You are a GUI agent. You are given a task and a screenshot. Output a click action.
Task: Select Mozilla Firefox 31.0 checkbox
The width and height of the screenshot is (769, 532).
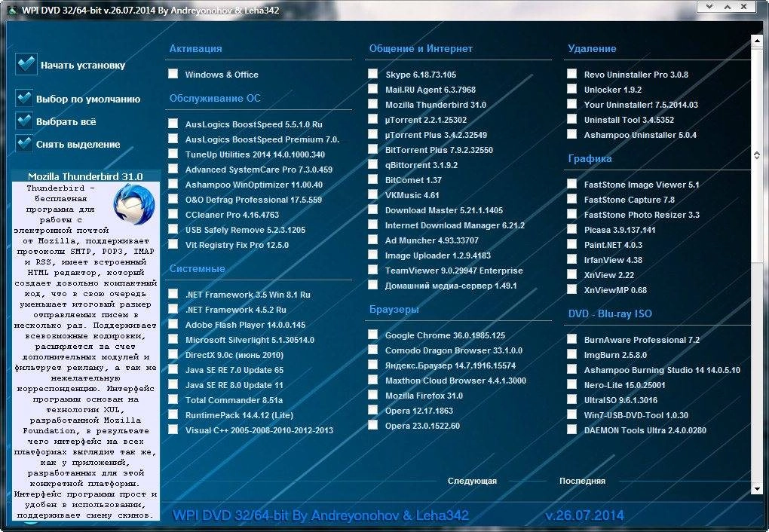click(x=373, y=395)
